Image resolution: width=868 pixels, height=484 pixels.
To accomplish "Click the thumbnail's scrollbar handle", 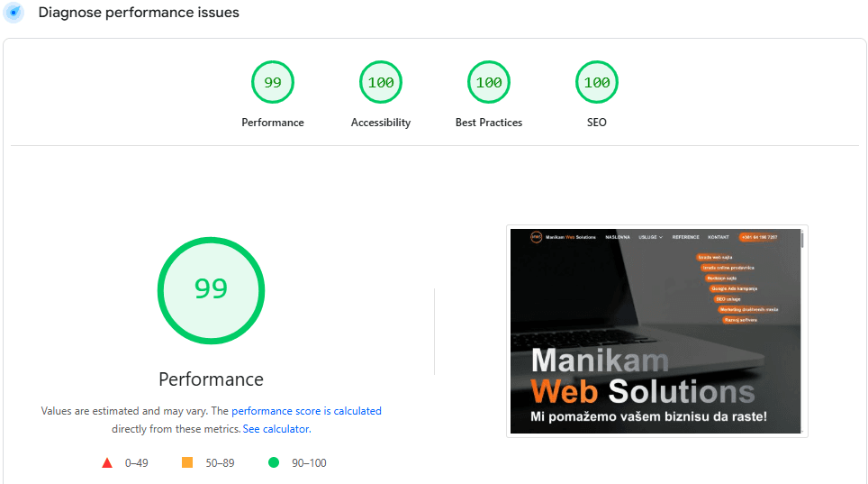I will pos(802,240).
